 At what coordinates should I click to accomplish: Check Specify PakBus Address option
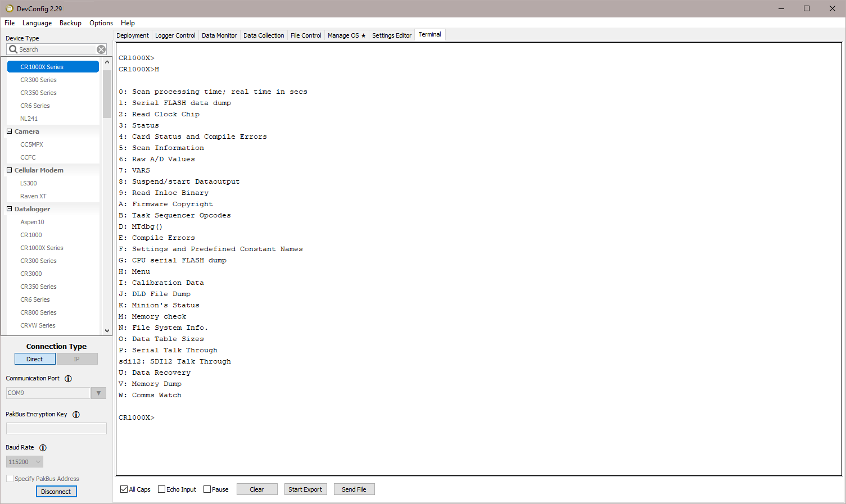10,479
